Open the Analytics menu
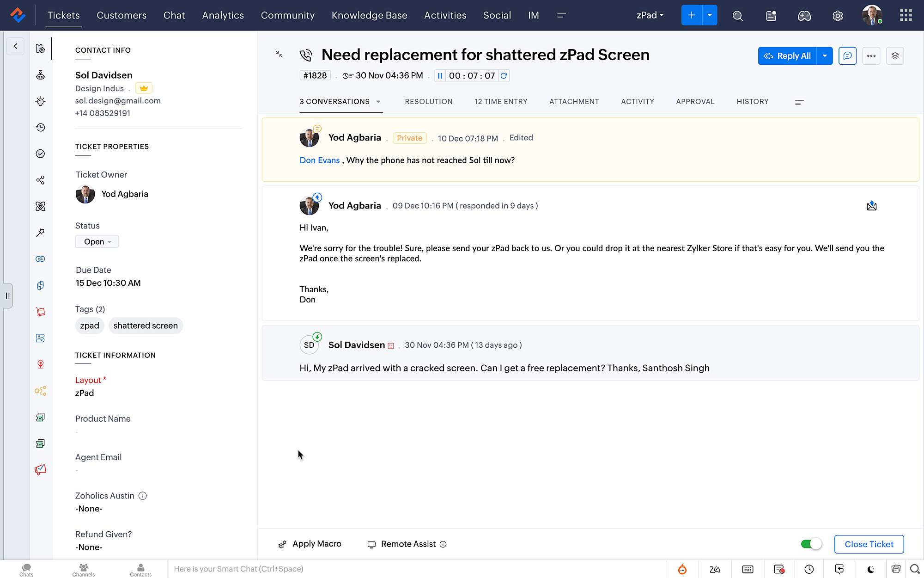The height and width of the screenshot is (578, 924). (223, 15)
